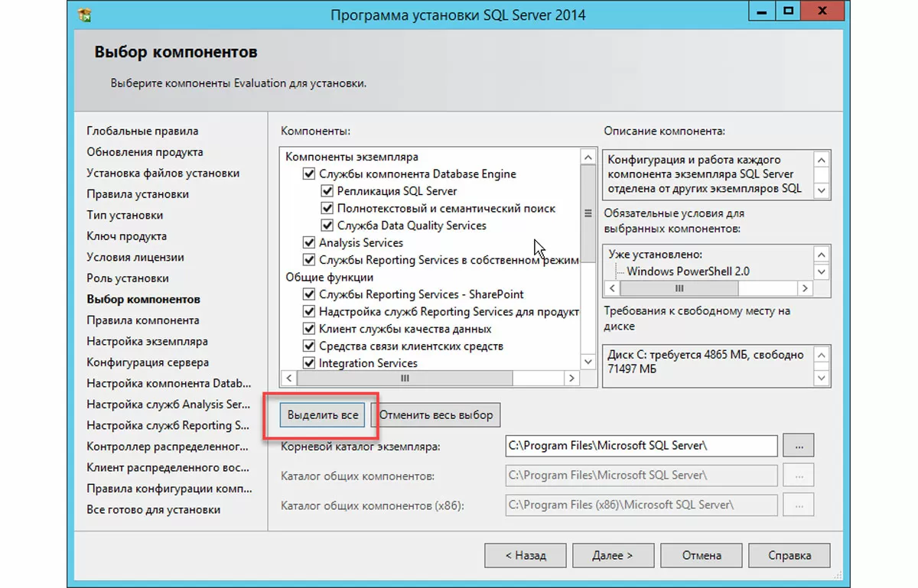The height and width of the screenshot is (588, 918).
Task: Select Установка файлов установки step
Action: tap(163, 173)
